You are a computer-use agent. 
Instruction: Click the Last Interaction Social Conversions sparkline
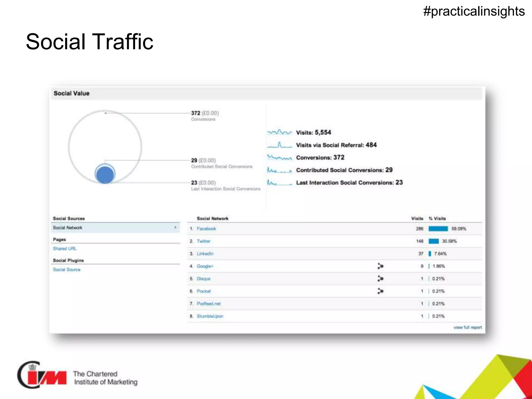pos(280,182)
